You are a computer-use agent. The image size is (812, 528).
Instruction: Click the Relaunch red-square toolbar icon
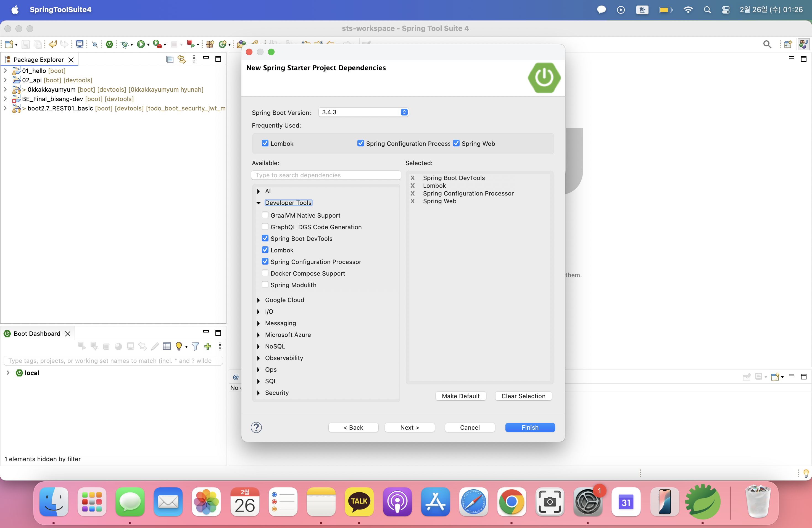tap(191, 44)
